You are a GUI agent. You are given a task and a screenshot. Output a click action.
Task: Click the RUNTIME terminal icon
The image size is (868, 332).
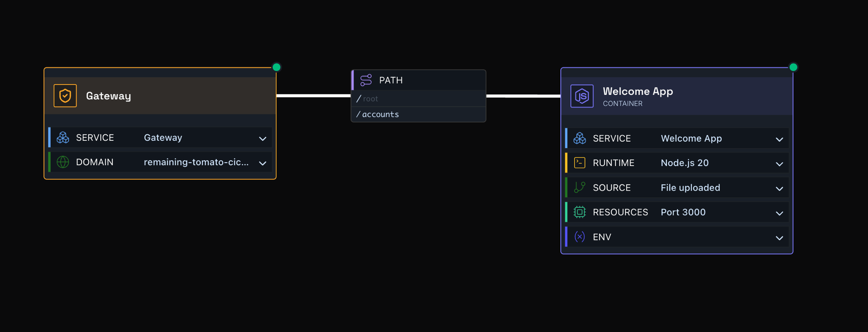pyautogui.click(x=580, y=163)
